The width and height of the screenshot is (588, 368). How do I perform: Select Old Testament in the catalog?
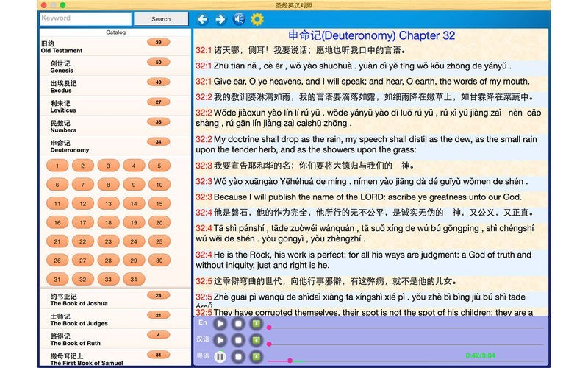tap(61, 46)
